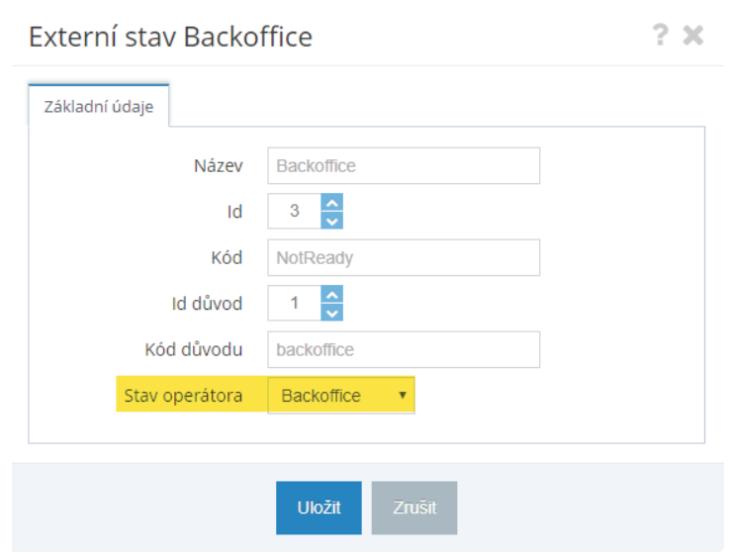
Task: Close the Externí stav Backoffice dialog
Action: coord(693,38)
